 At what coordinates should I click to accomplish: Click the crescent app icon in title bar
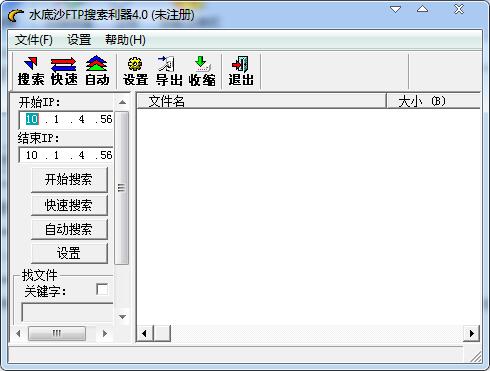tap(16, 15)
